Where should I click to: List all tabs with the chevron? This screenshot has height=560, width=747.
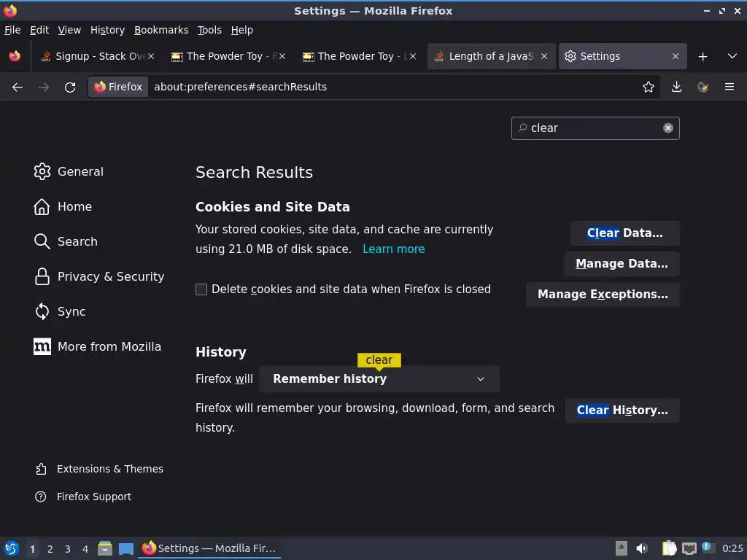(x=732, y=56)
